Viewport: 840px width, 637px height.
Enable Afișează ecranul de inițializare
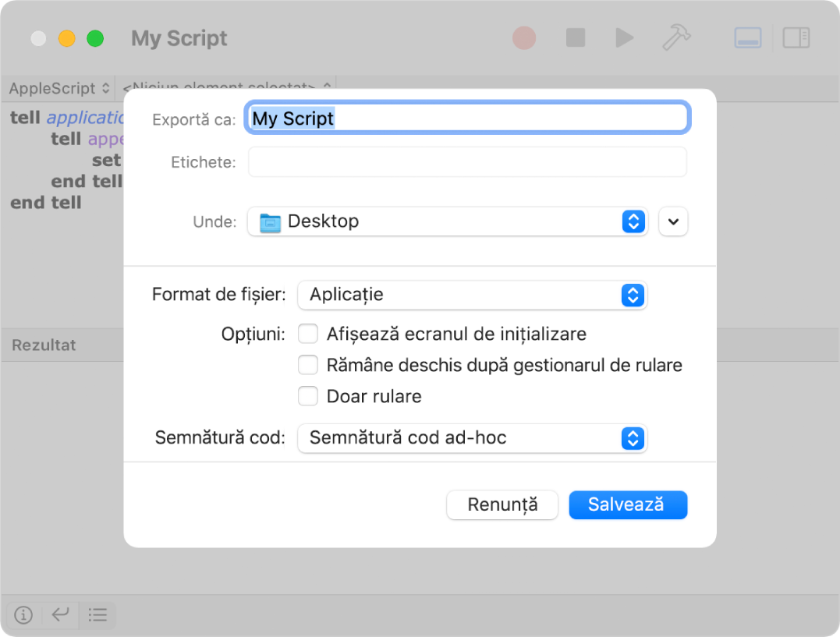pos(308,333)
